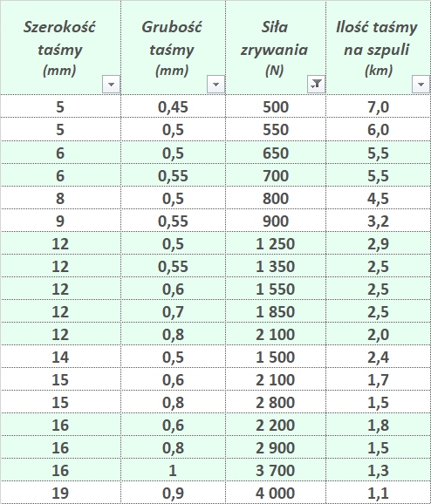
Task: Select the cell with force 4 000
Action: tap(276, 493)
